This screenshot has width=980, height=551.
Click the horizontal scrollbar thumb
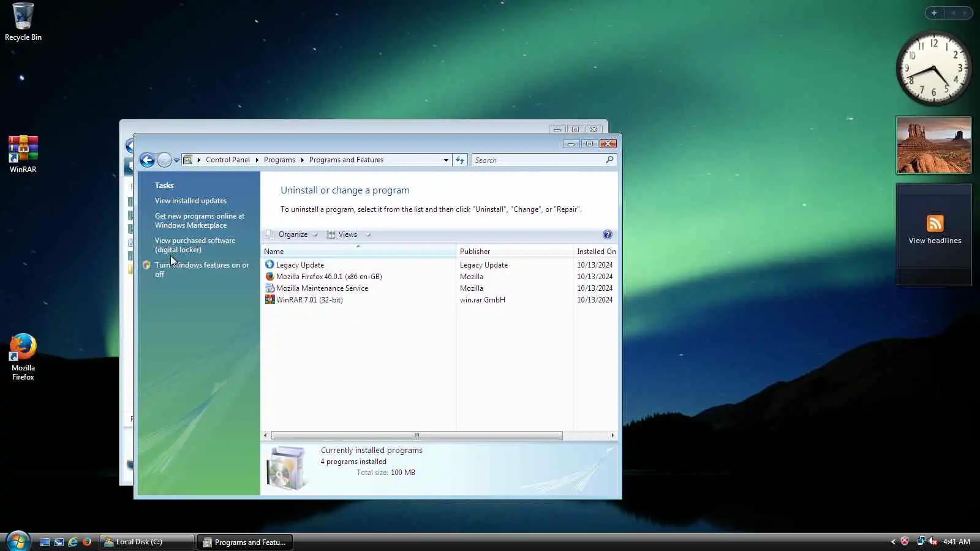[x=417, y=436]
